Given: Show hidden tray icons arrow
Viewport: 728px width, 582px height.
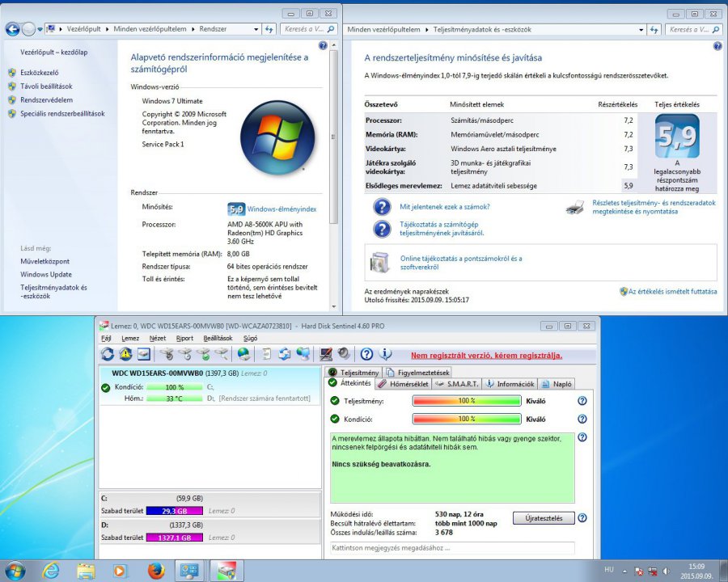Looking at the screenshot, I should click(624, 571).
